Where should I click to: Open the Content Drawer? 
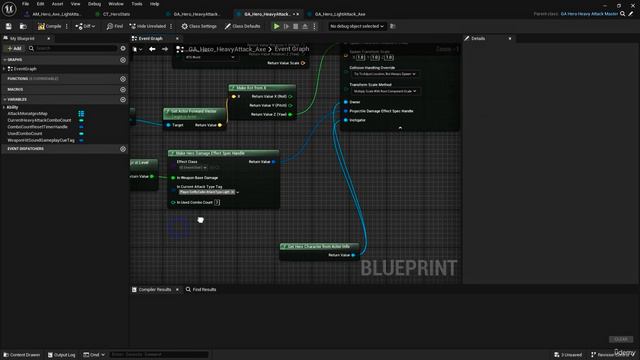(22, 355)
